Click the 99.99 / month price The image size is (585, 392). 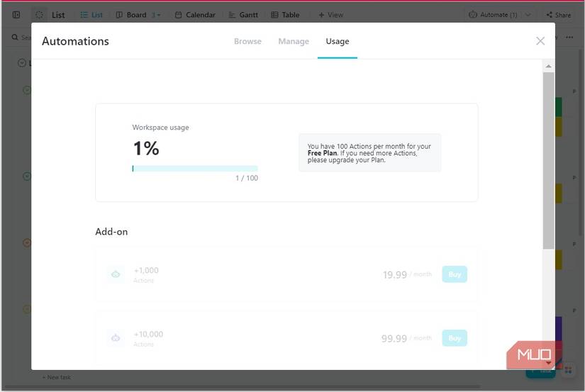(x=406, y=339)
